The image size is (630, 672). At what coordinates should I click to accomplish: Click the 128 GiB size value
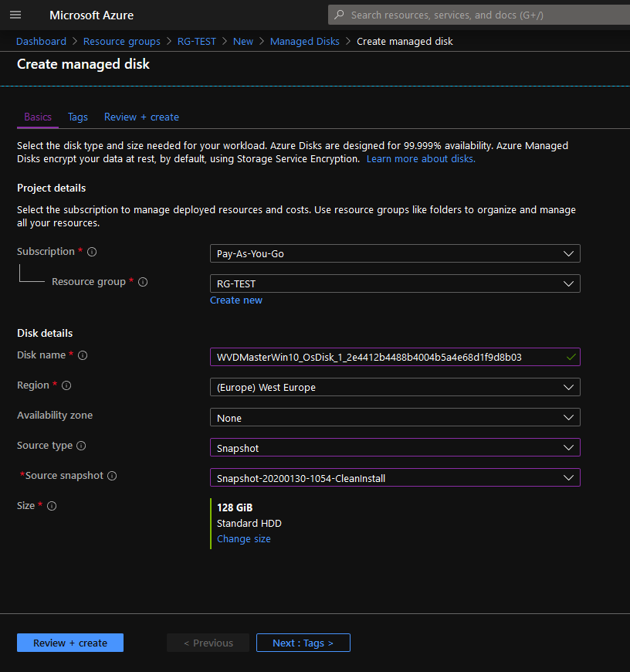click(235, 507)
